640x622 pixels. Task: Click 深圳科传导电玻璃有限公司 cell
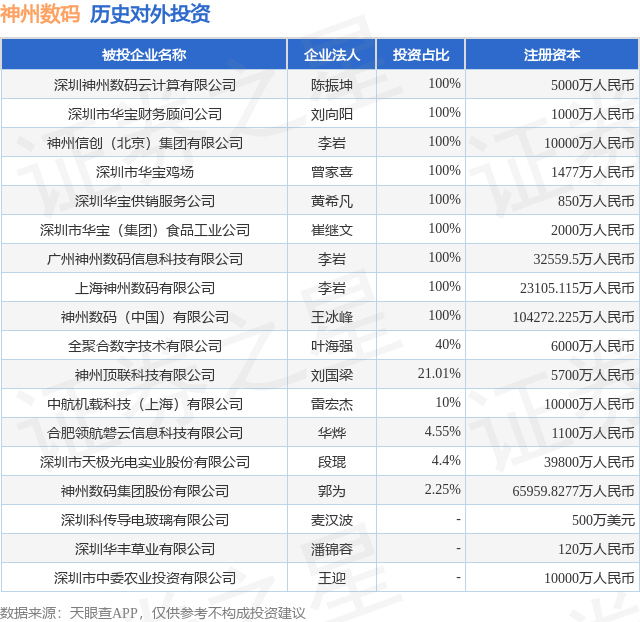click(145, 520)
